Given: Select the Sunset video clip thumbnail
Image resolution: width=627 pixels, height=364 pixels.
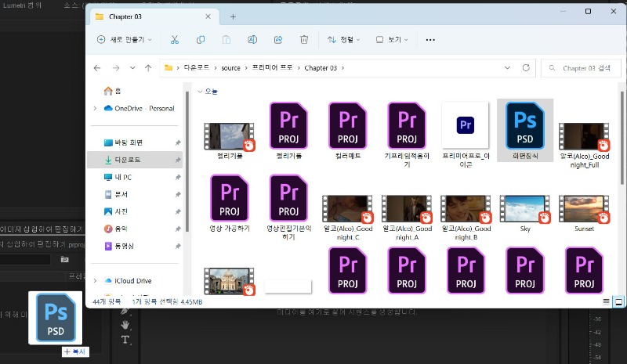Looking at the screenshot, I should pos(584,214).
